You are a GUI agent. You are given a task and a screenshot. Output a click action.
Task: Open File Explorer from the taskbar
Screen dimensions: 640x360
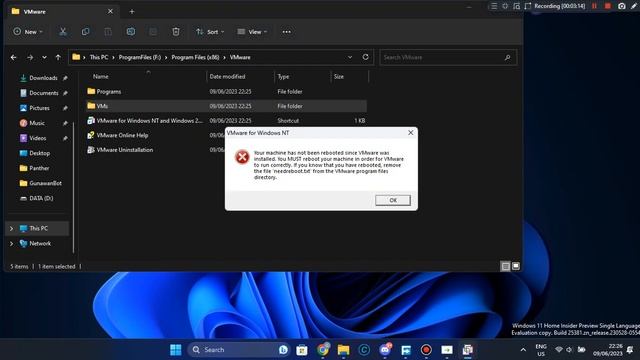344,350
